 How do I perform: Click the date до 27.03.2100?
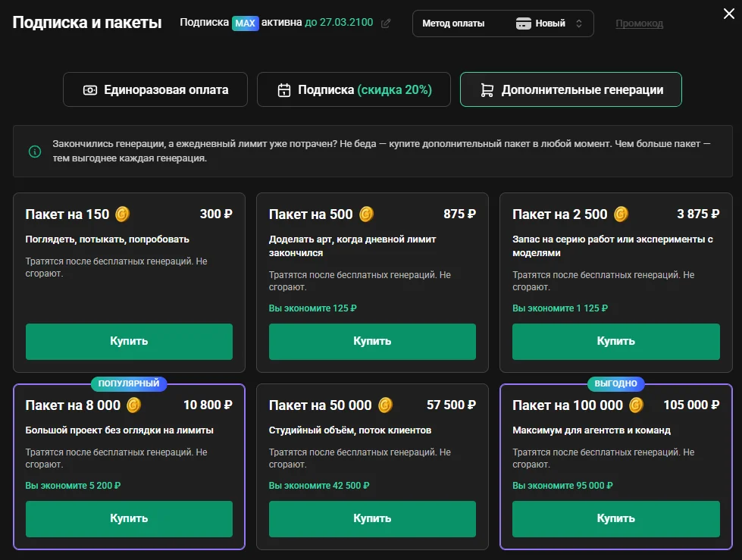click(x=339, y=22)
